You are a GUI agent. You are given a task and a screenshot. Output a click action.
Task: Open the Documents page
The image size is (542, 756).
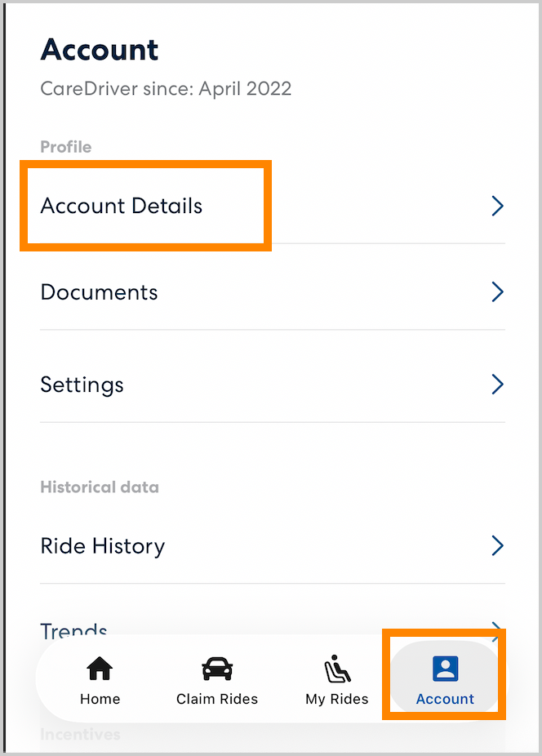point(99,291)
